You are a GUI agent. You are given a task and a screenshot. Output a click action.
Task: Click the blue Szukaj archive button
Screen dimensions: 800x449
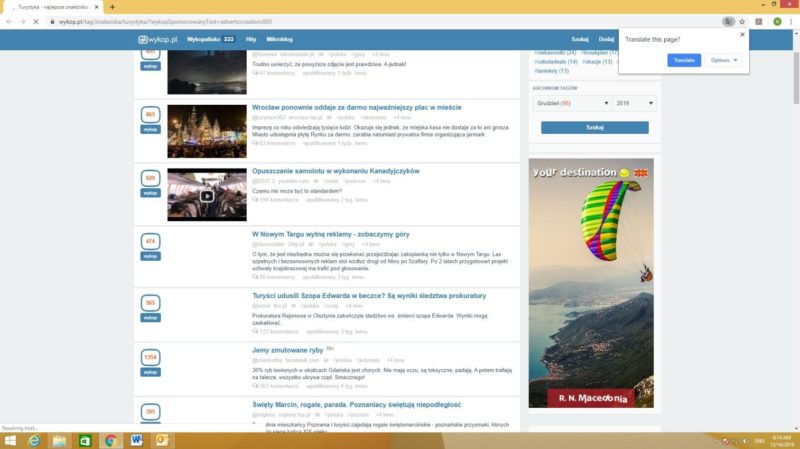594,128
